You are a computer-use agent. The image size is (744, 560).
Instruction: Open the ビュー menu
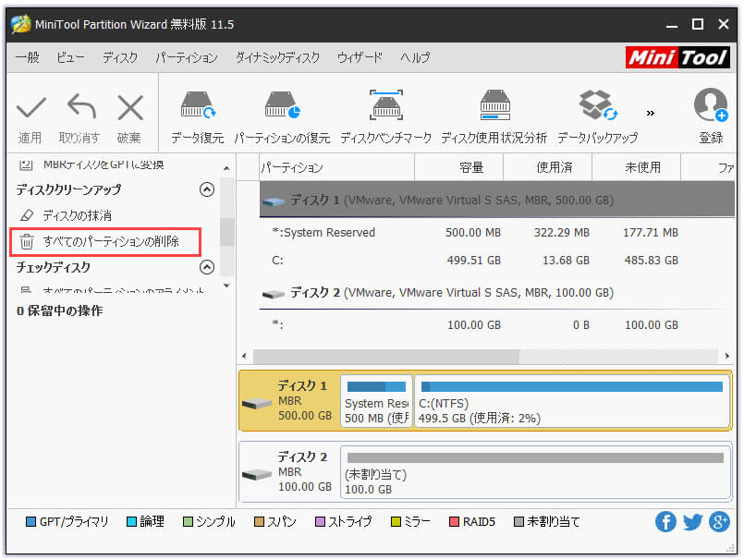click(70, 57)
